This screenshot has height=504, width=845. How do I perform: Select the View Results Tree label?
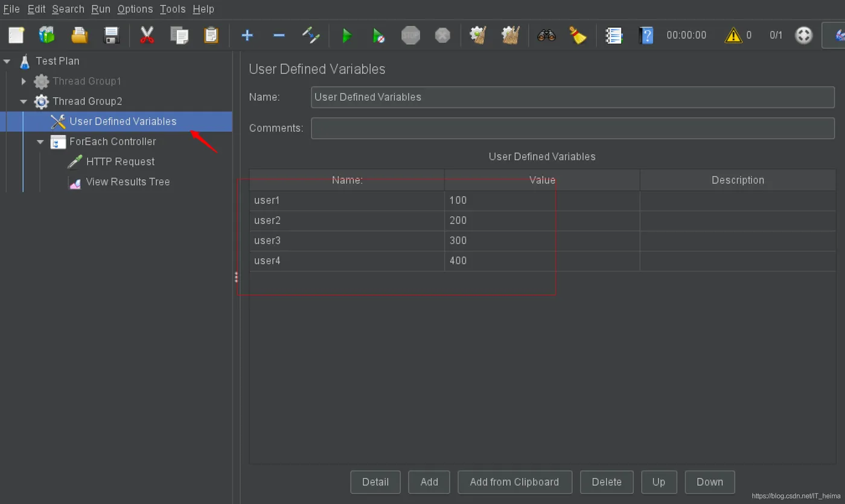pos(128,182)
